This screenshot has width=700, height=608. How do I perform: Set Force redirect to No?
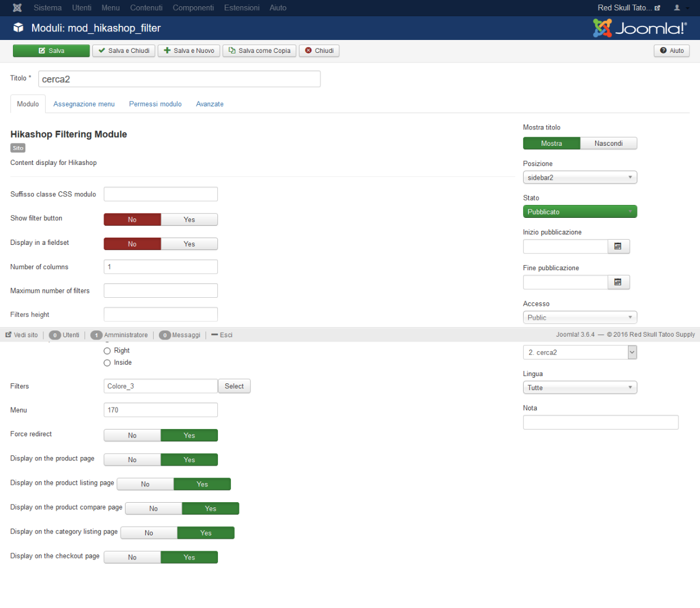coord(132,436)
